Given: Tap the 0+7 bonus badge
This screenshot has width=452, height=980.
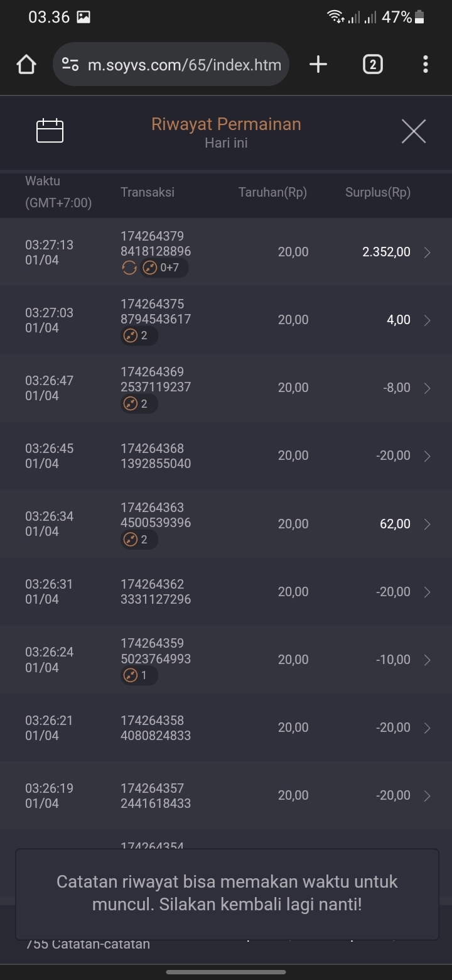Looking at the screenshot, I should [164, 268].
